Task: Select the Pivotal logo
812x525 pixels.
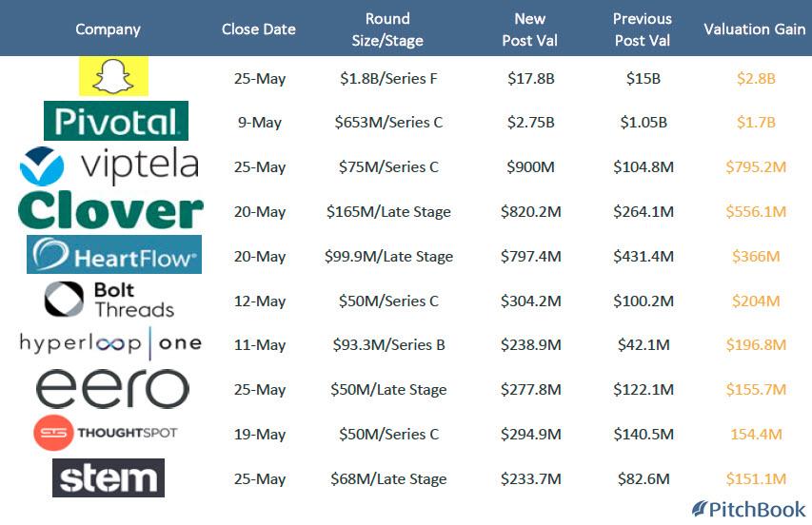Action: 116,121
